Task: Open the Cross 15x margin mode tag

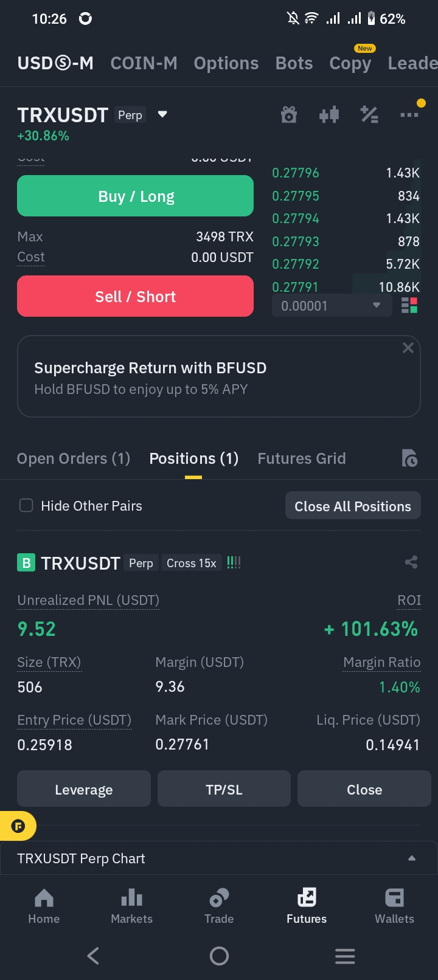Action: tap(192, 563)
